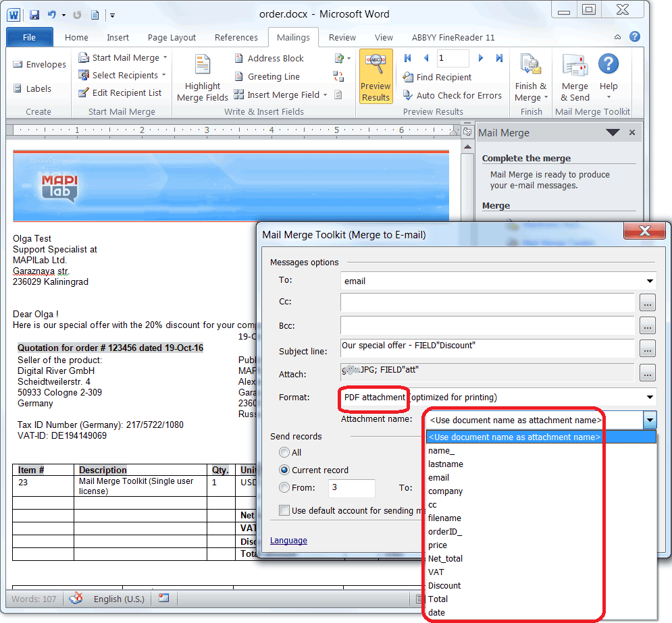Click the record number field in ribbon
This screenshot has height=623, width=672.
(x=453, y=58)
